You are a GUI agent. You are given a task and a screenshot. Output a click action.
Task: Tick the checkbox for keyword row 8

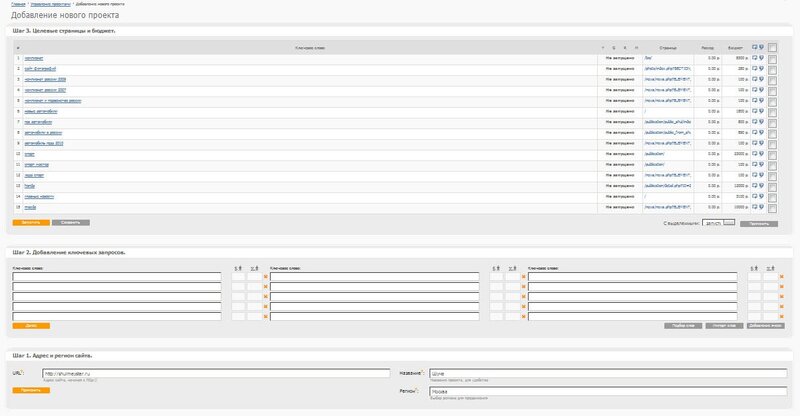tap(772, 134)
